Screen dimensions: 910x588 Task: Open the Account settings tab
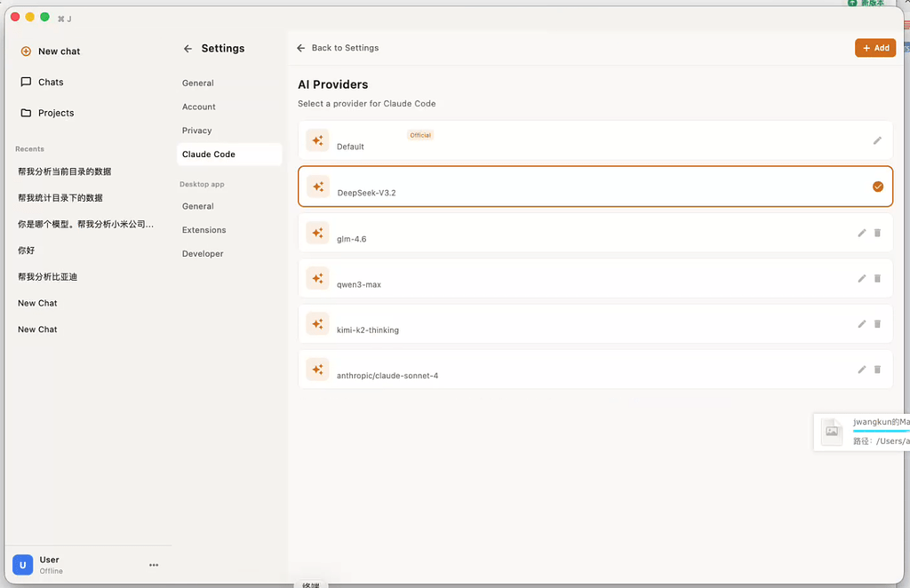point(198,107)
